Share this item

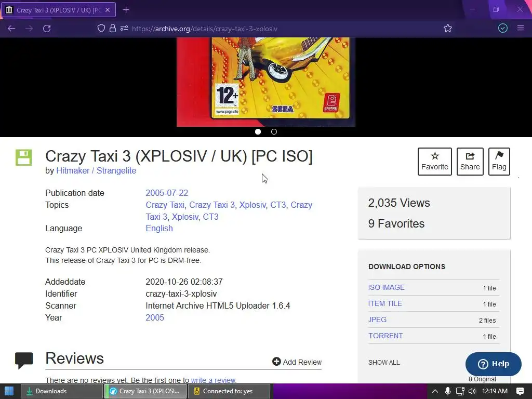[x=470, y=162]
